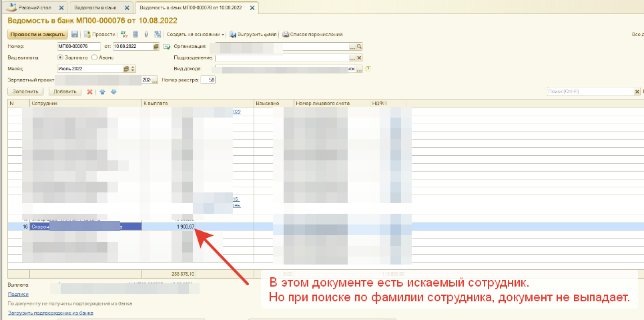
Task: Move row up with blue up arrow
Action: (102, 92)
